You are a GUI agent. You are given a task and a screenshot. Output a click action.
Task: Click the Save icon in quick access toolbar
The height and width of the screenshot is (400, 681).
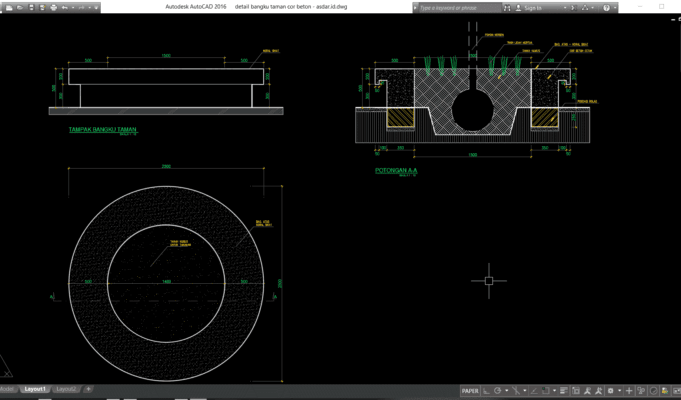(x=31, y=7)
